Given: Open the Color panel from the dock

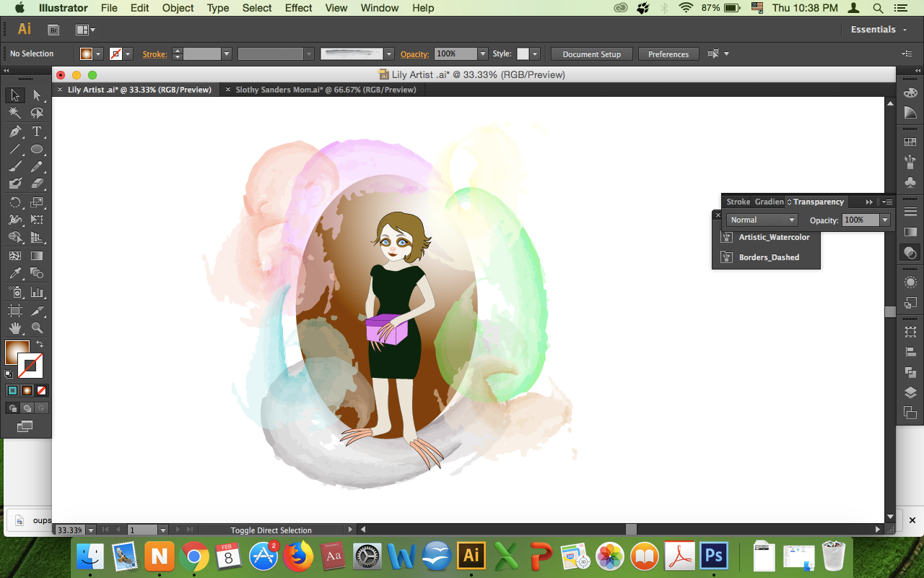Looking at the screenshot, I should (910, 93).
